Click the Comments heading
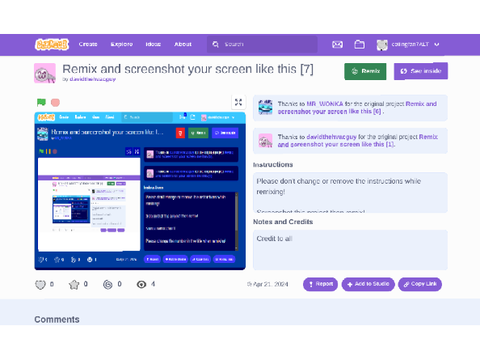Image resolution: width=480 pixels, height=360 pixels. pos(57,319)
